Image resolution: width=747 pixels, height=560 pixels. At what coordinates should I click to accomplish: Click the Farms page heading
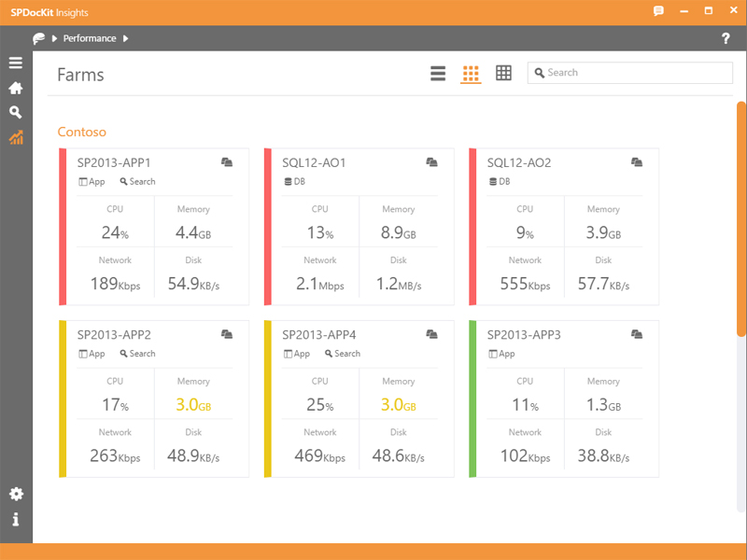coord(80,75)
